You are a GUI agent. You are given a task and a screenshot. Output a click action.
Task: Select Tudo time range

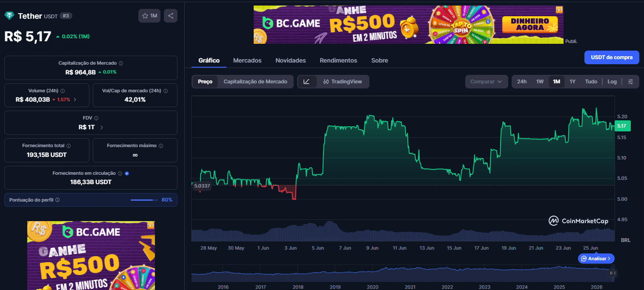click(591, 82)
